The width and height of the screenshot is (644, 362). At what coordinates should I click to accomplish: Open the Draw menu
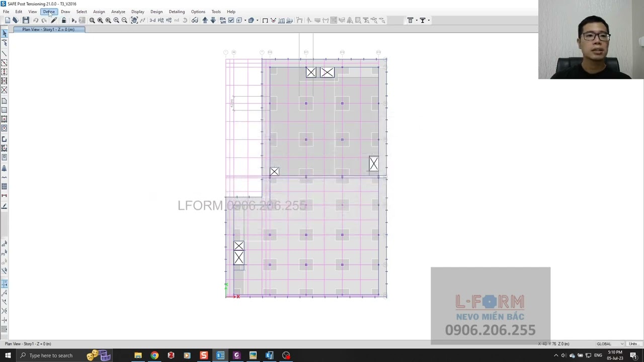65,12
